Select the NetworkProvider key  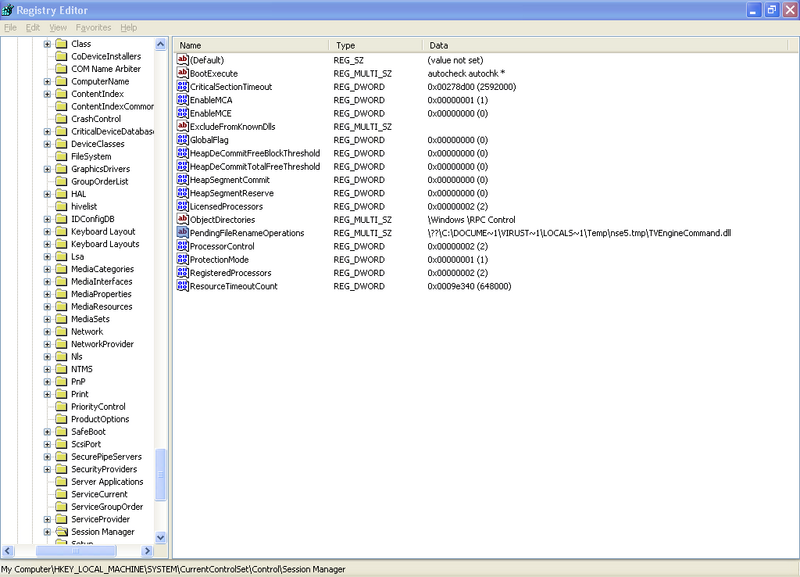pyautogui.click(x=103, y=344)
